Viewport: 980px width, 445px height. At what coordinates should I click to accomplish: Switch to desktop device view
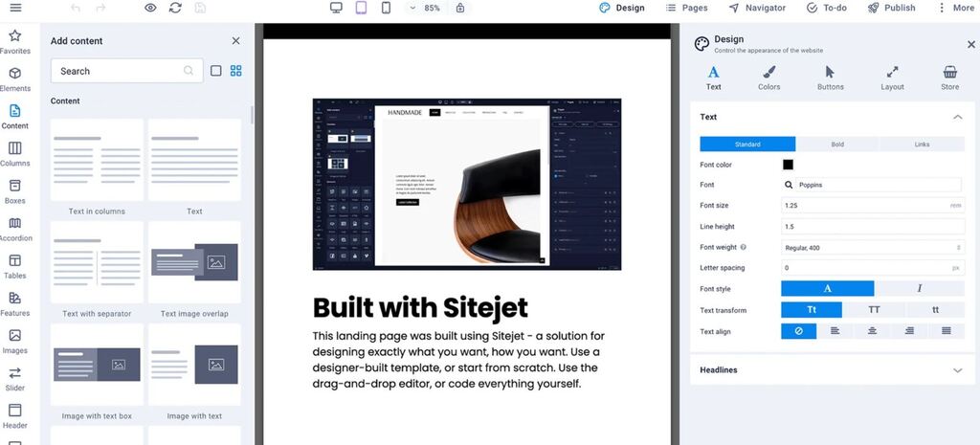(336, 8)
